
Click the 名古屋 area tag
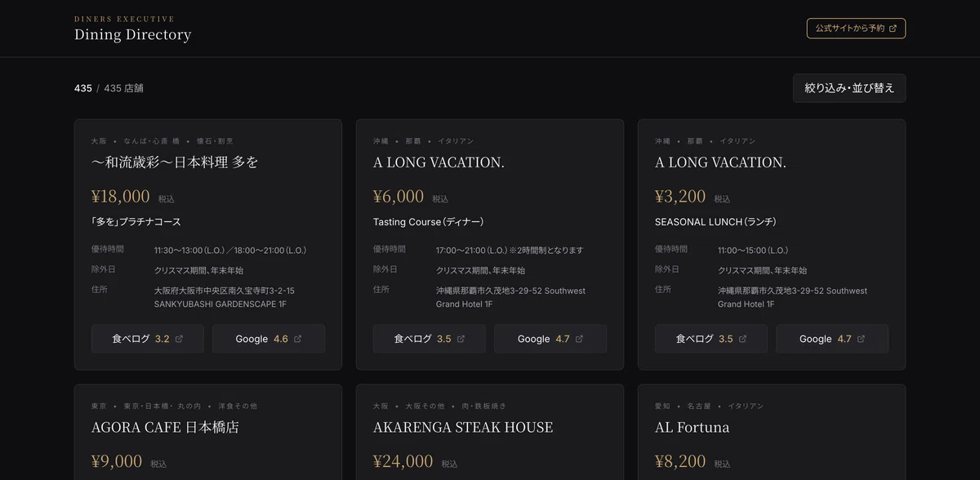[x=699, y=407]
